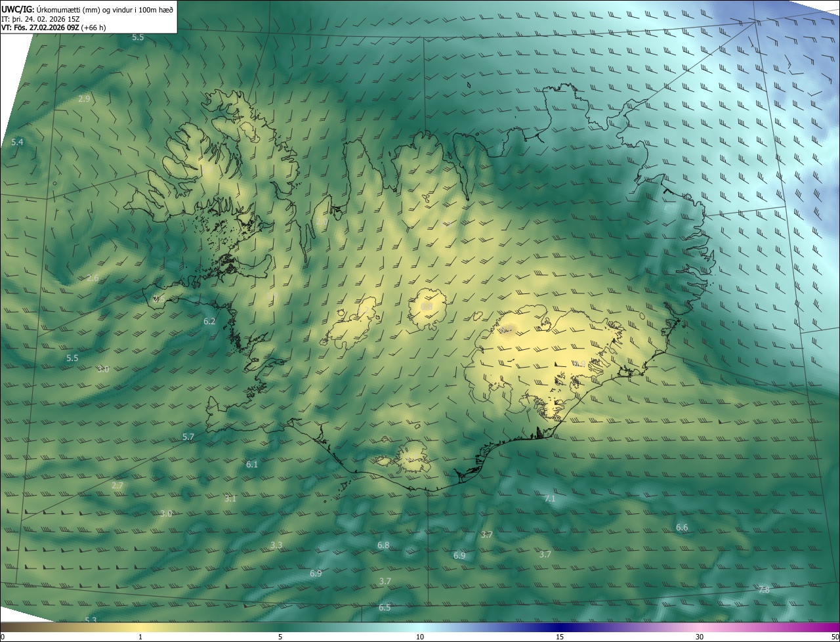Click the 5.7 value label on the map

click(188, 437)
